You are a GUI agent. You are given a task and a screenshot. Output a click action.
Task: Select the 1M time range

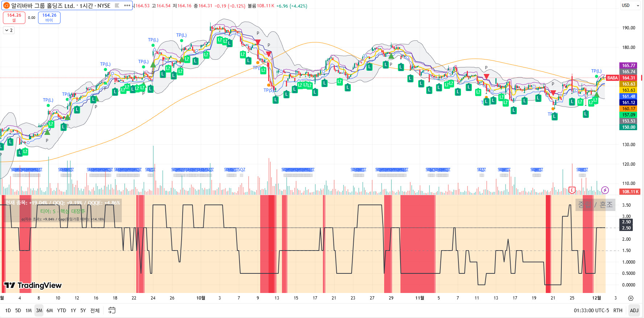[29, 310]
